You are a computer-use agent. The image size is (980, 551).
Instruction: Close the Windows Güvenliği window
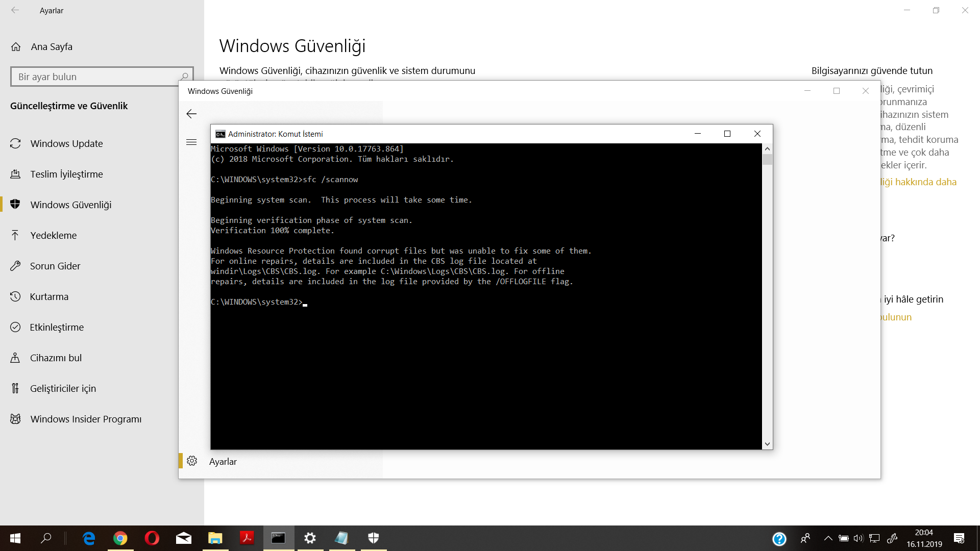(866, 91)
